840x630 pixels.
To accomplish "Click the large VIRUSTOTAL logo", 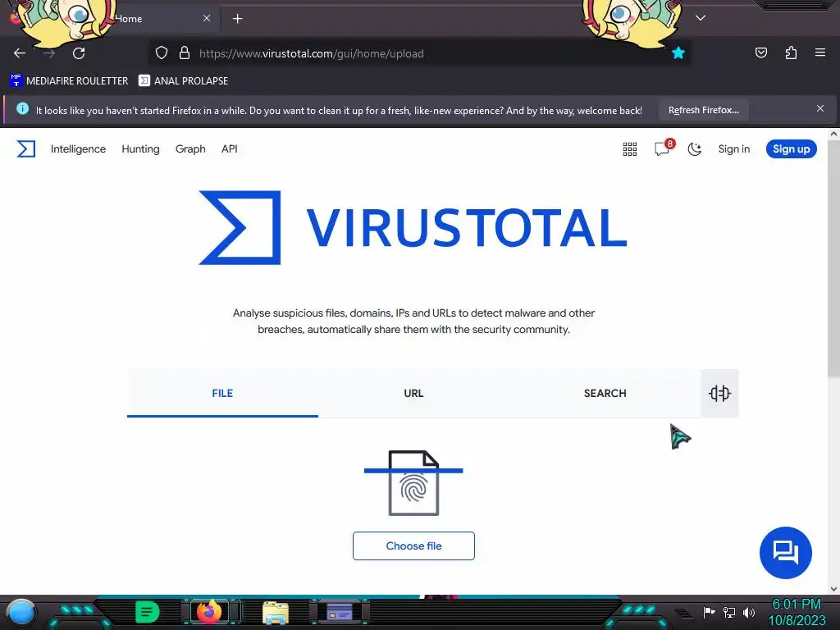I will click(x=413, y=228).
